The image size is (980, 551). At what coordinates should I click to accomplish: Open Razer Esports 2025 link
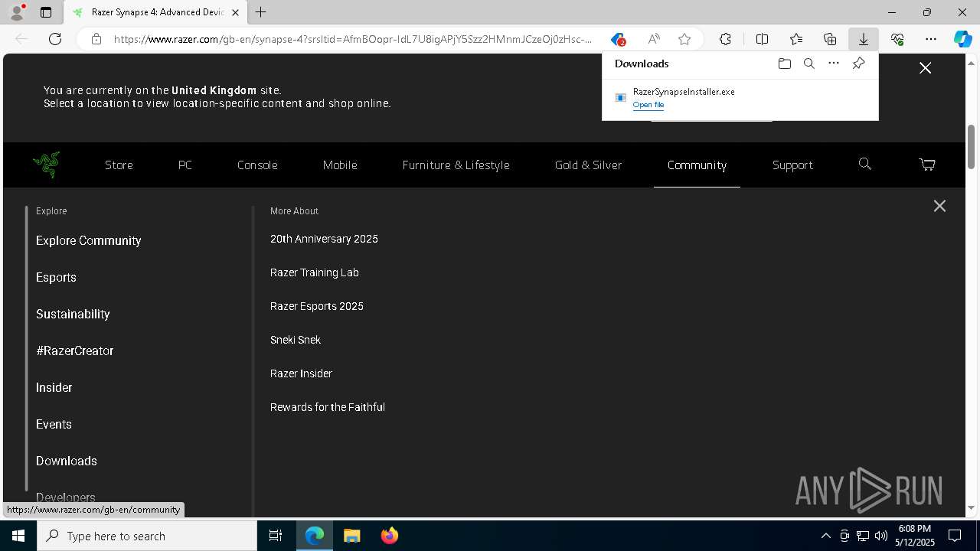[x=317, y=306]
